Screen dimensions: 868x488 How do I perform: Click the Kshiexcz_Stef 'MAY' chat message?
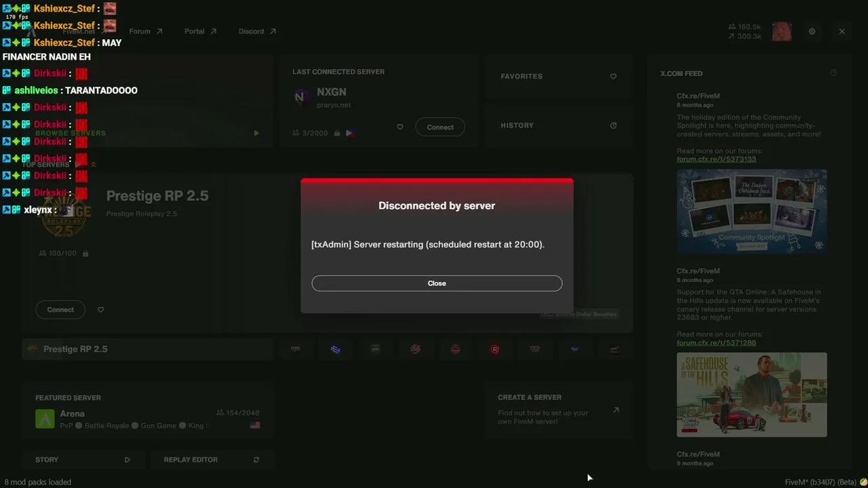pos(111,43)
